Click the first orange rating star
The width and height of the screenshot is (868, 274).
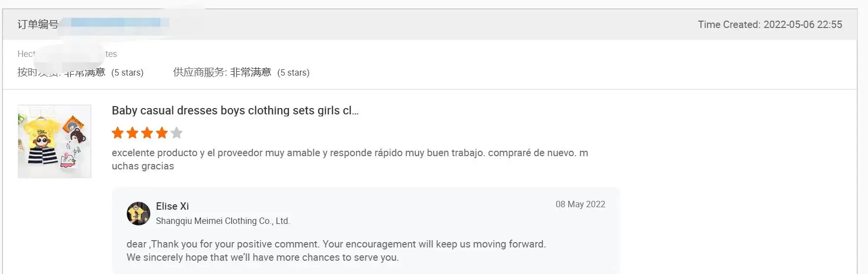pos(117,133)
